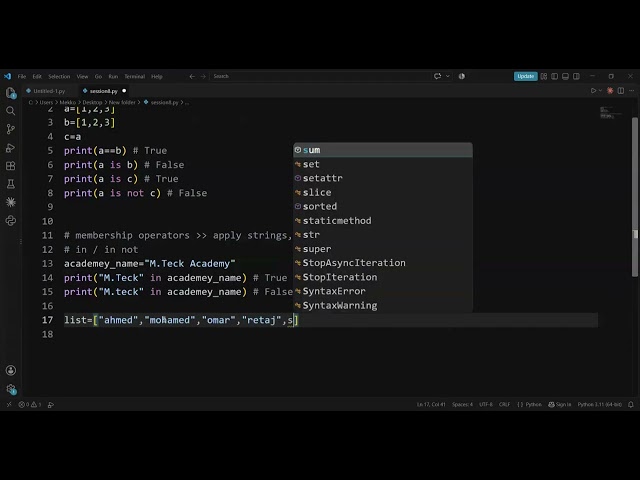This screenshot has width=640, height=480.
Task: Go back with the left arrow
Action: tap(192, 76)
